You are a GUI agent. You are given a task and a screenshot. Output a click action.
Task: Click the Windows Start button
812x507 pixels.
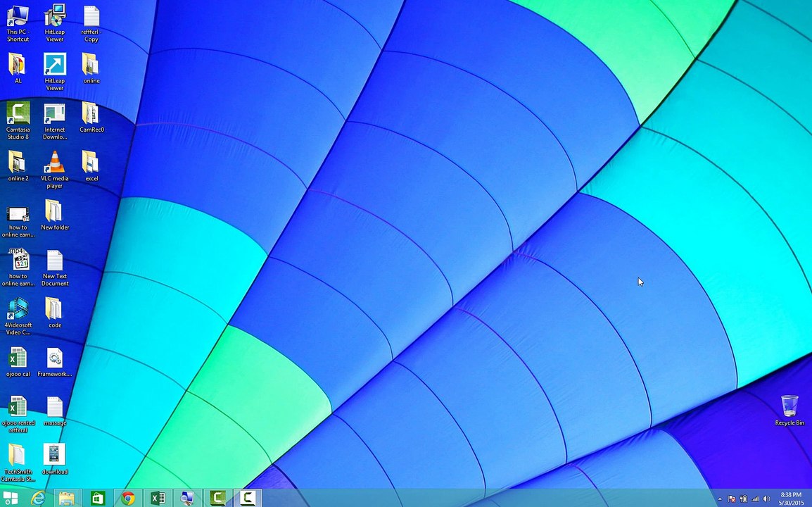pos(11,499)
